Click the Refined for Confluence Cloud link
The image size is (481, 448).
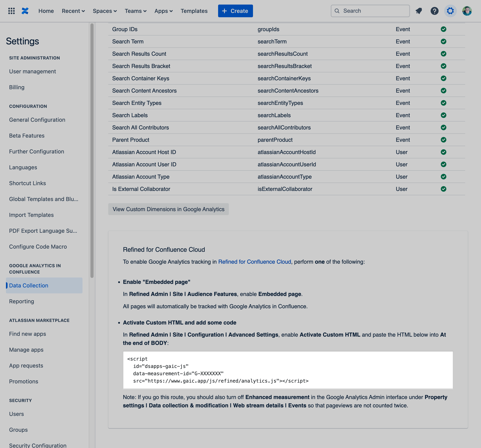(x=254, y=261)
